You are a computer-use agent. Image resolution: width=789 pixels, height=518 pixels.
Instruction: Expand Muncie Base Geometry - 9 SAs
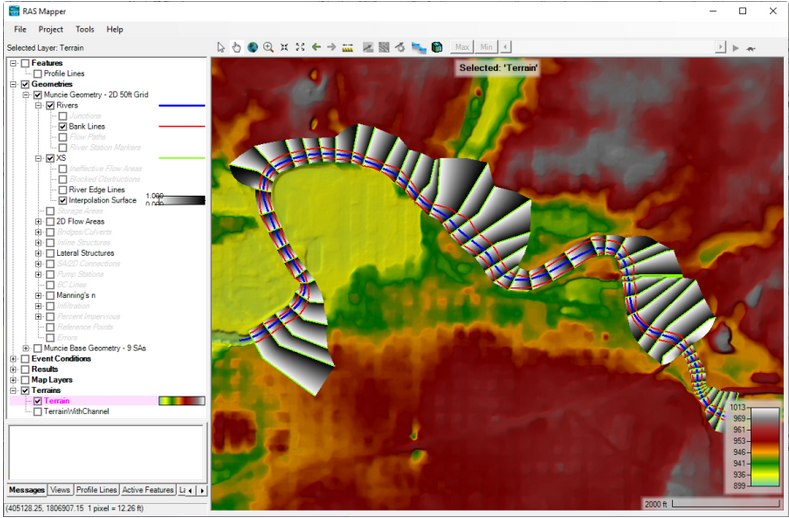[26, 348]
